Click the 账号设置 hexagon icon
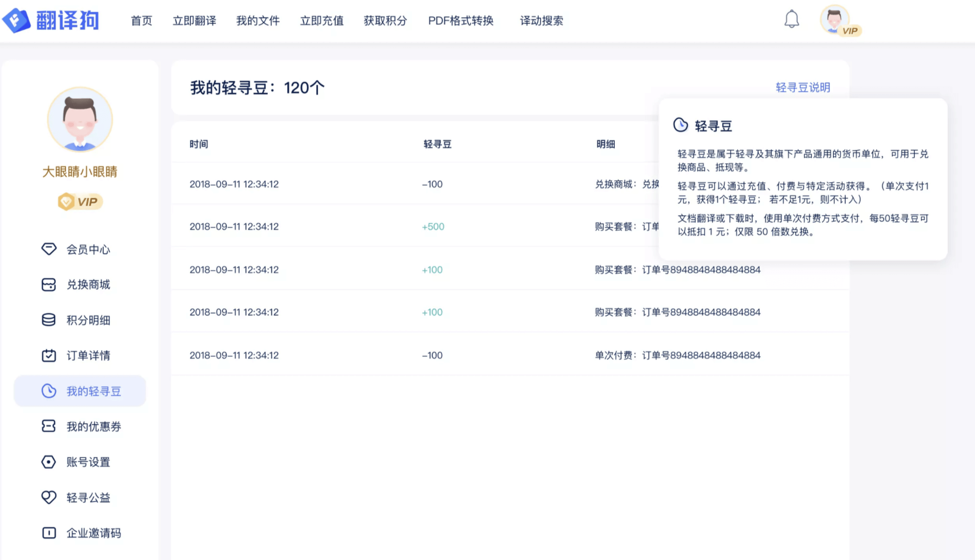The height and width of the screenshot is (560, 975). 48,462
